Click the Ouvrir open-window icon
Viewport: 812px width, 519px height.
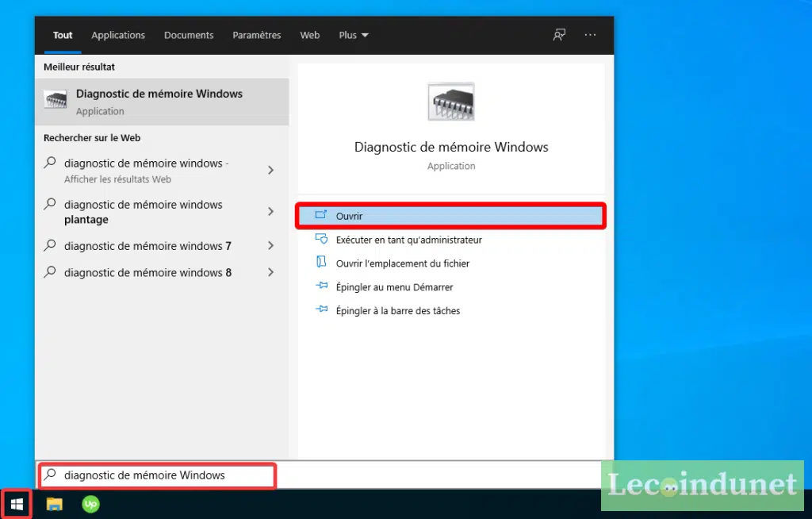point(321,214)
